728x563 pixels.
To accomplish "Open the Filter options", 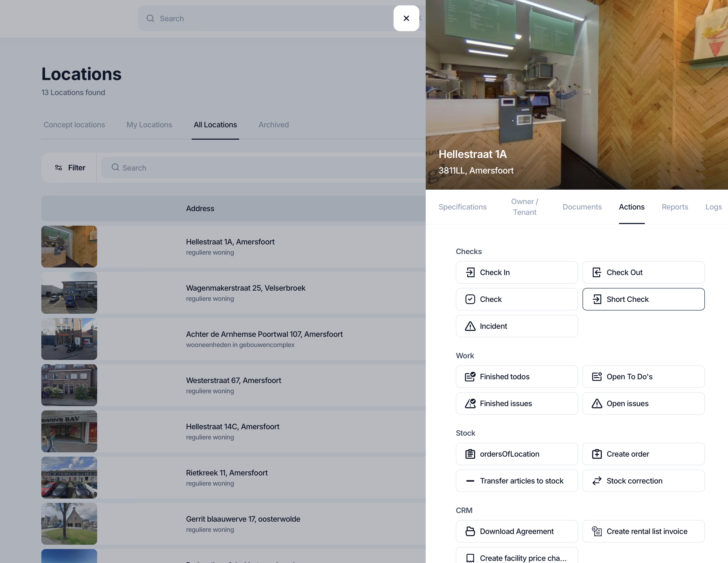I will (70, 168).
